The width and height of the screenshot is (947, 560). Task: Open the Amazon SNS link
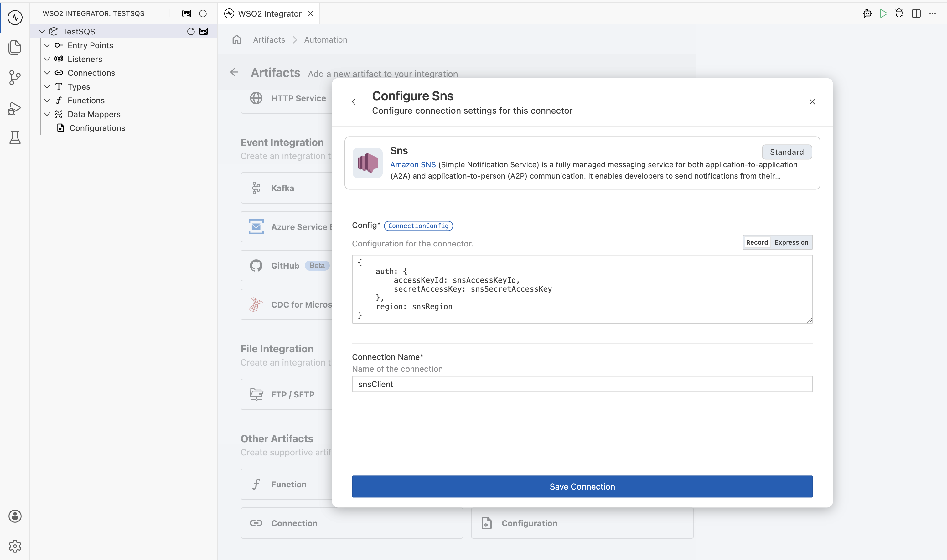click(x=413, y=164)
